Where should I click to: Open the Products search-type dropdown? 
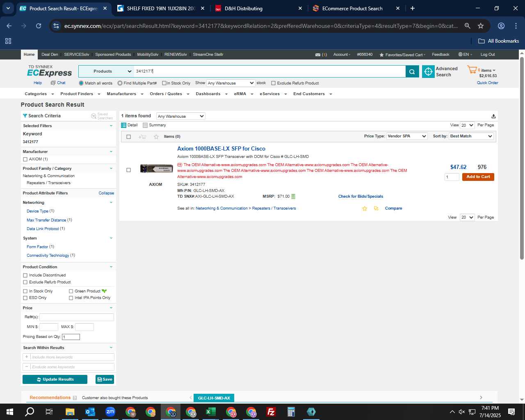(106, 71)
